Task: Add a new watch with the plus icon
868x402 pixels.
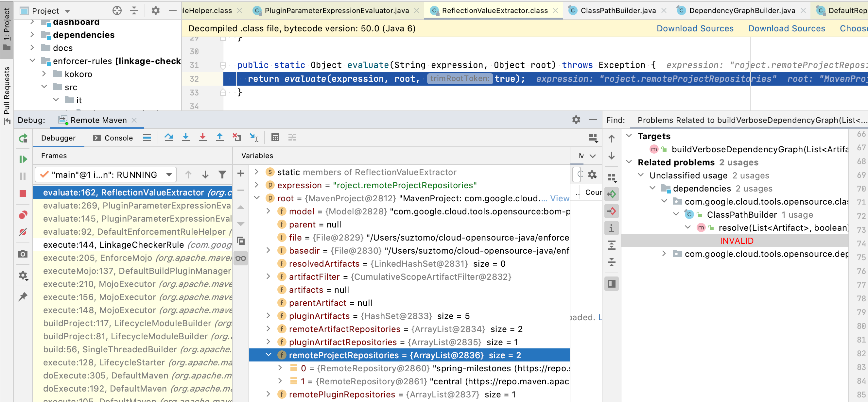Action: point(240,173)
